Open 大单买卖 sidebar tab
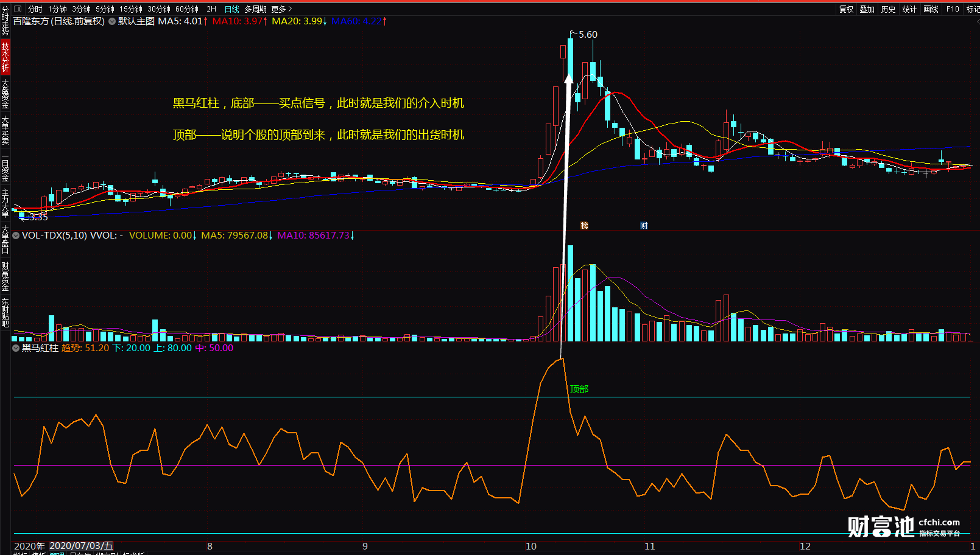 5,130
